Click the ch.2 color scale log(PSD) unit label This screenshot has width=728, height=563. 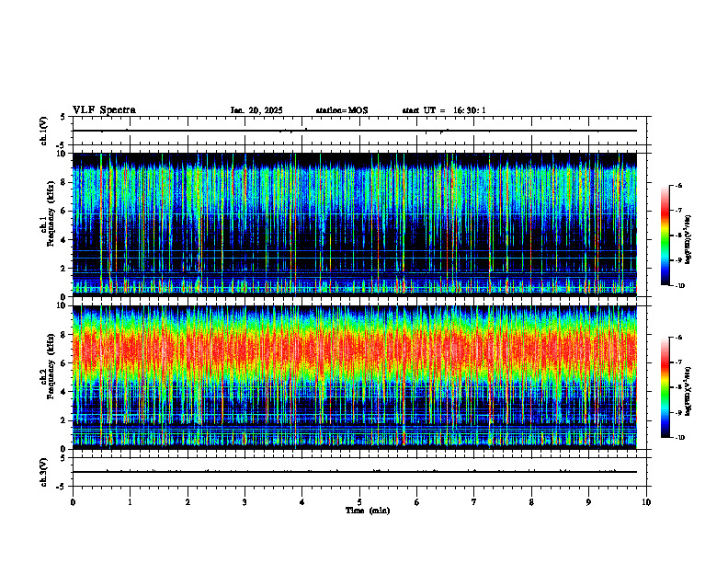[x=688, y=391]
